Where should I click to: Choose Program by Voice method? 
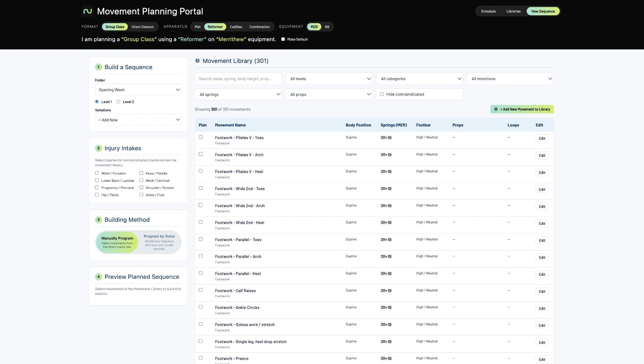(159, 242)
